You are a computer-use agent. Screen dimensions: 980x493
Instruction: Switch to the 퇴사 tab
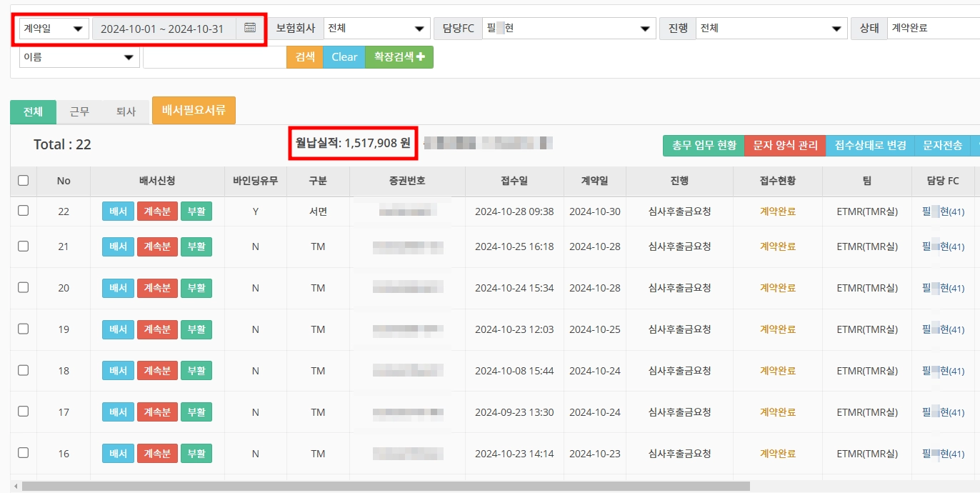pos(124,111)
